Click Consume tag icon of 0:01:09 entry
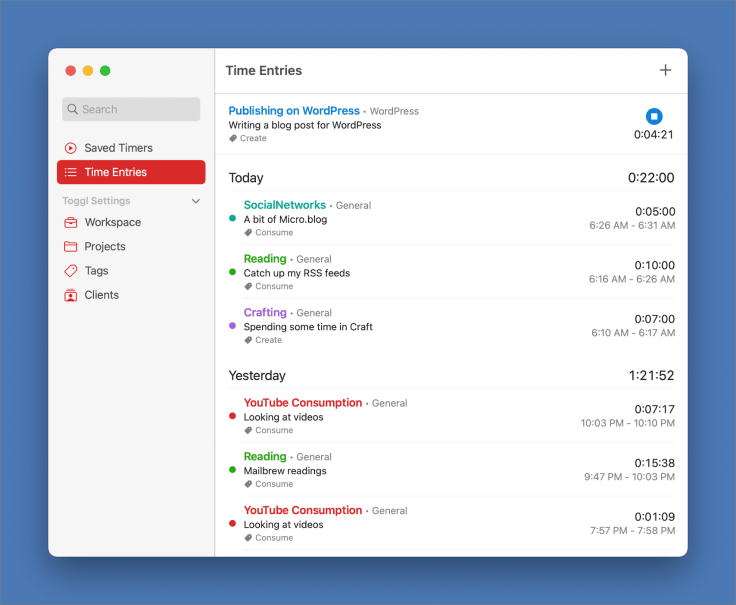Viewport: 736px width, 605px height. 248,538
